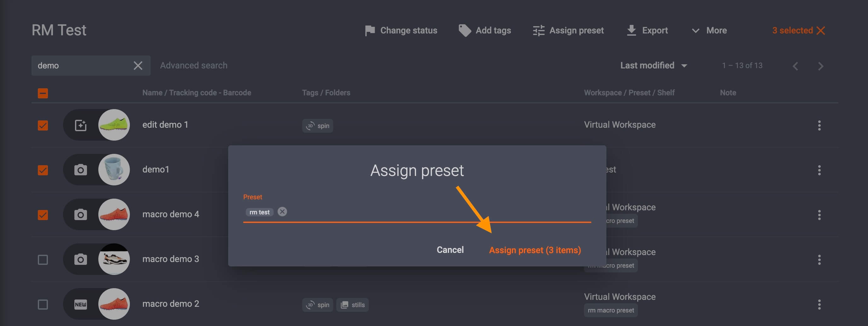Click the Cancel button in dialog
The image size is (868, 326).
pyautogui.click(x=450, y=250)
